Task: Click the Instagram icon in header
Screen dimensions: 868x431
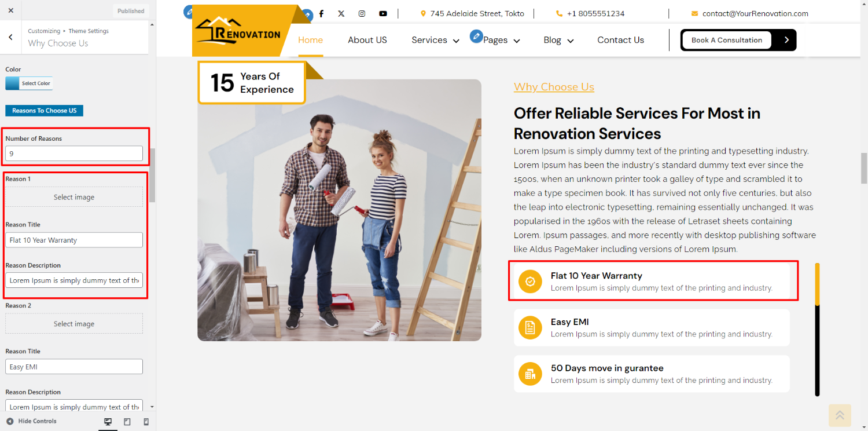Action: pos(362,13)
